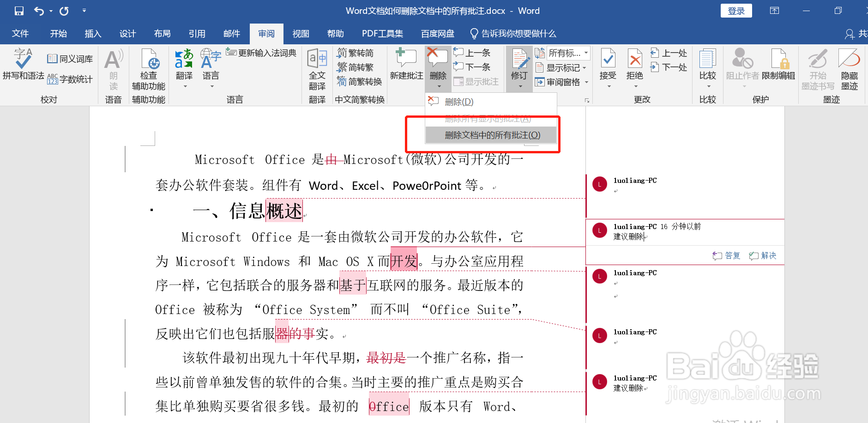This screenshot has height=423, width=868.
Task: Expand the Track Changes (修订) dropdown arrow
Action: pyautogui.click(x=520, y=86)
